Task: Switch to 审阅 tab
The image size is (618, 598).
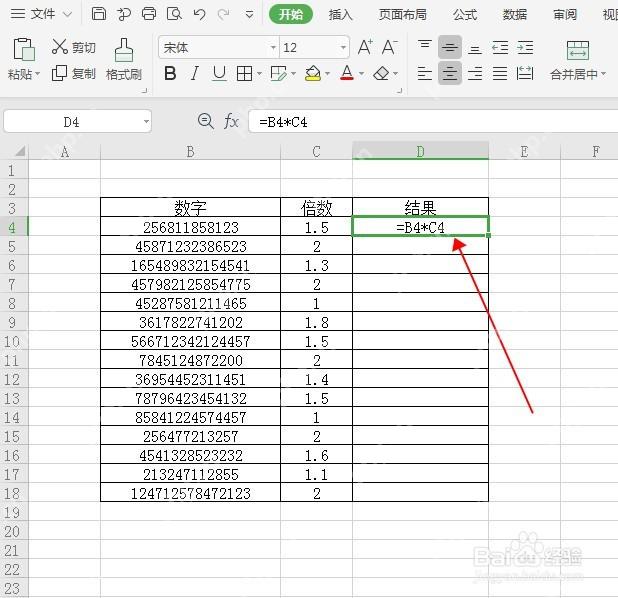Action: [565, 15]
